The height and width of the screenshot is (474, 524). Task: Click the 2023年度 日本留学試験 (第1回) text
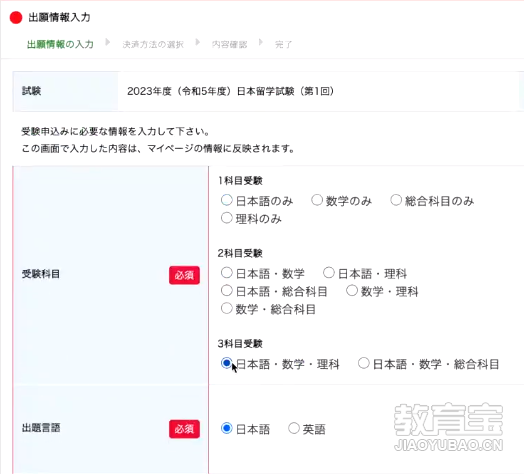230,91
